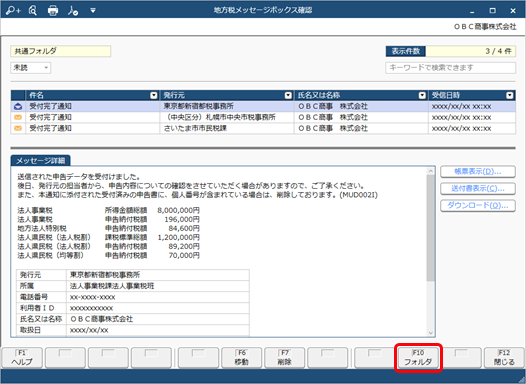Click the settings tool icon with checkmark
The image size is (526, 384).
[x=73, y=11]
